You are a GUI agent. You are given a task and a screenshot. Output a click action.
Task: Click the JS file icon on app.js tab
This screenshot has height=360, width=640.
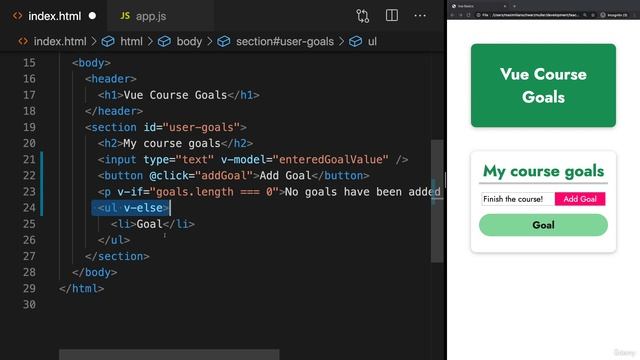click(x=125, y=16)
